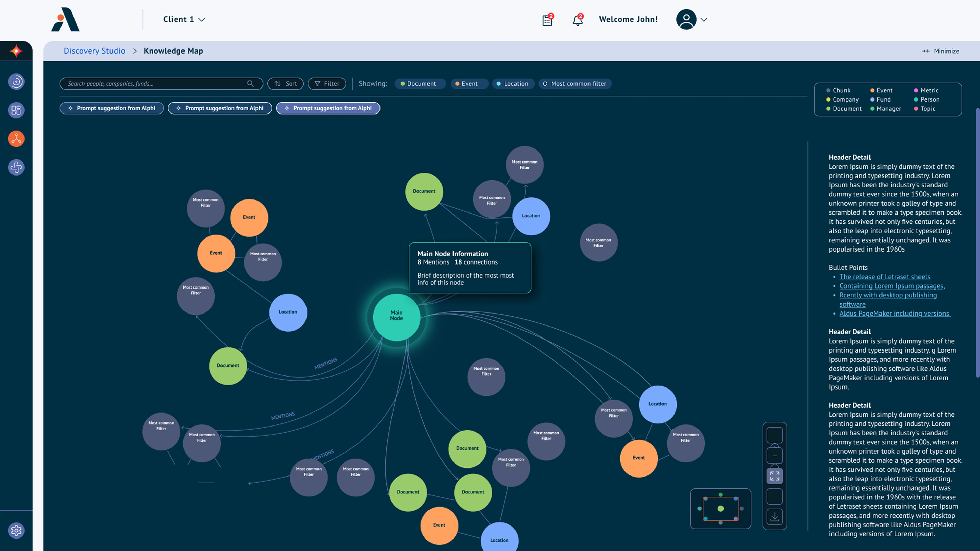The width and height of the screenshot is (980, 551).
Task: Toggle the Document chip in Showing
Action: pos(420,84)
